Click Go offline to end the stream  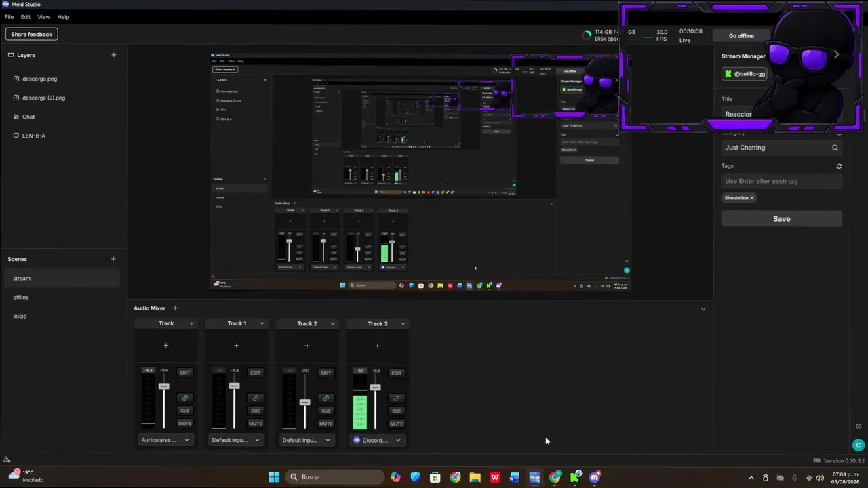(741, 36)
